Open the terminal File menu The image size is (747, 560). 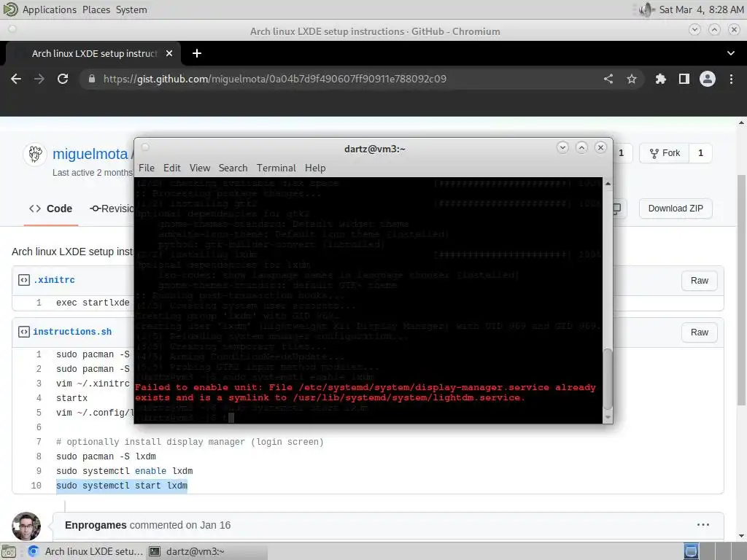146,168
